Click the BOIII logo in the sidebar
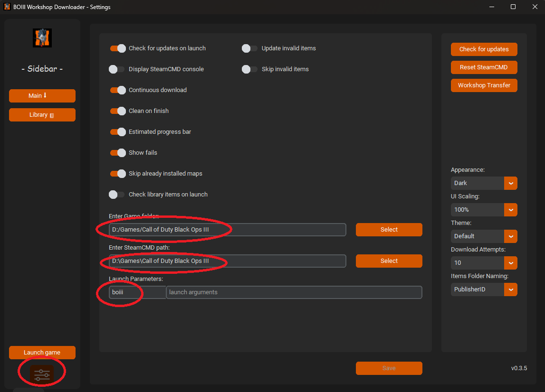 42,38
